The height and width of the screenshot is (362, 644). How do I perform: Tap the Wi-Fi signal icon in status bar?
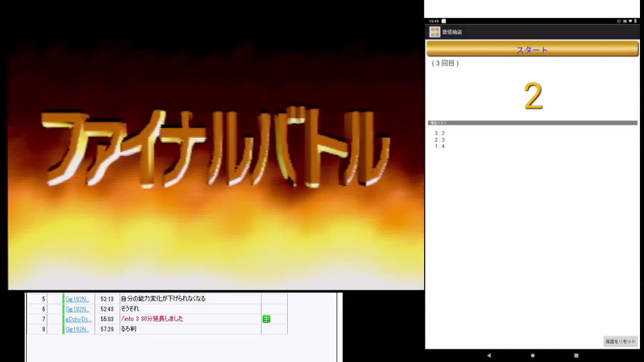point(630,21)
